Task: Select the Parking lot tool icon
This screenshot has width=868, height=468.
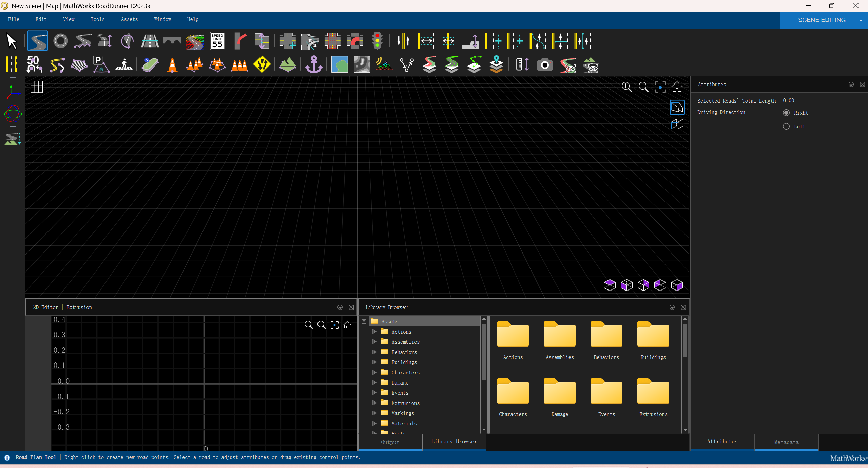Action: (101, 64)
